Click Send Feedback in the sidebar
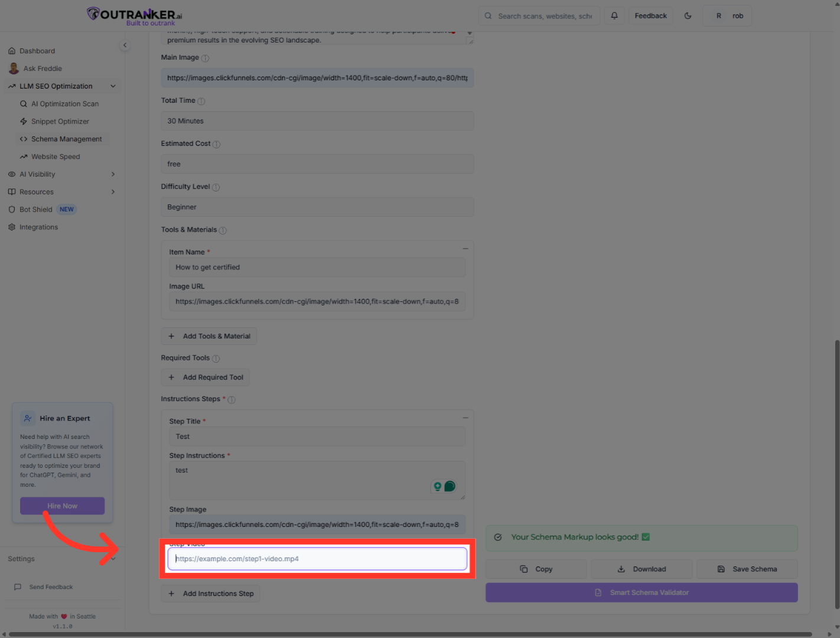This screenshot has height=638, width=840. [51, 587]
